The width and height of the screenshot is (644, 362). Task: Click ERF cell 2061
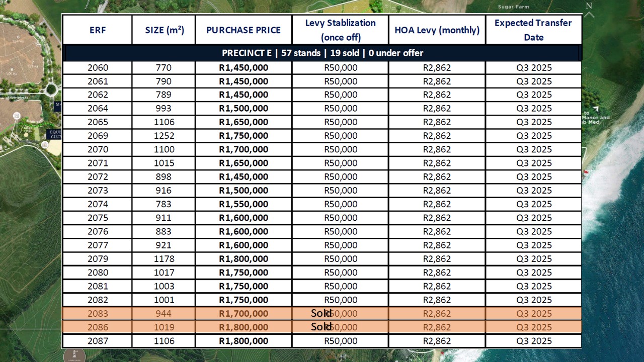click(98, 81)
